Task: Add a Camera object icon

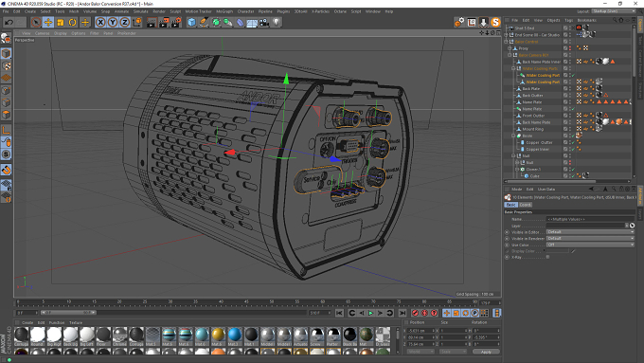Action: (264, 22)
